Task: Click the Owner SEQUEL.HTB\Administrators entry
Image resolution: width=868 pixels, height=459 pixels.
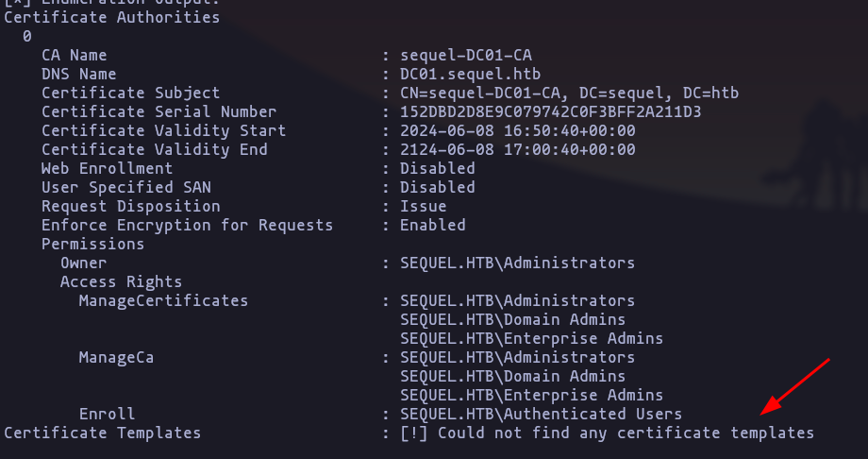Action: click(518, 263)
